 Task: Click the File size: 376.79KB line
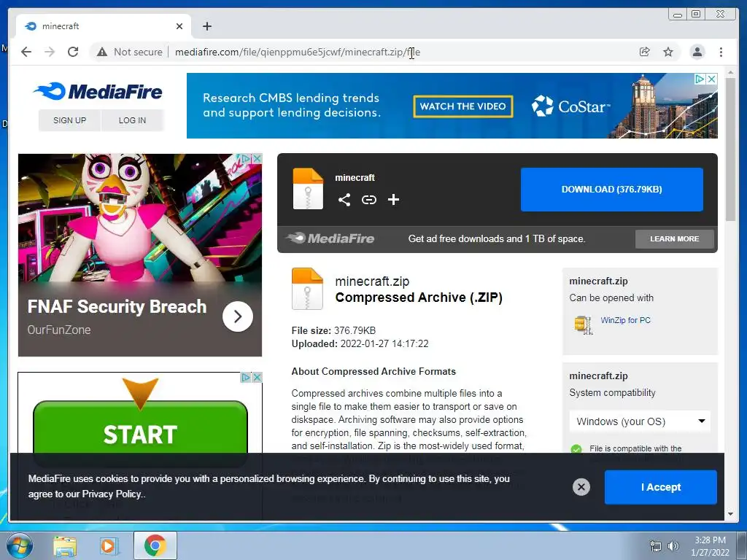pos(333,330)
